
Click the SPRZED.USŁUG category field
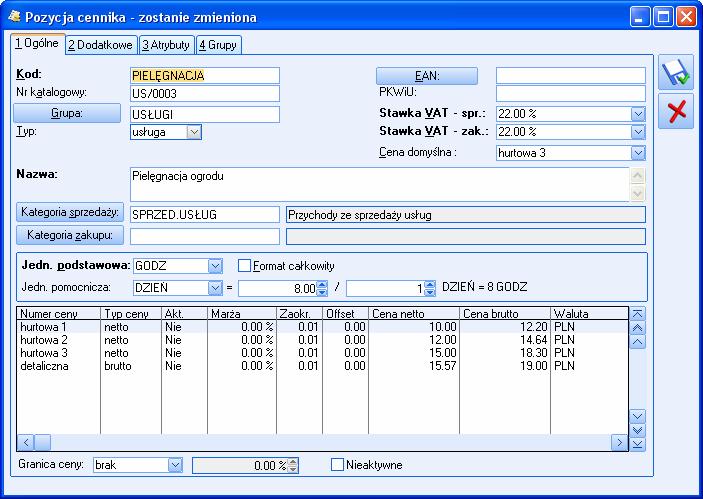(205, 215)
